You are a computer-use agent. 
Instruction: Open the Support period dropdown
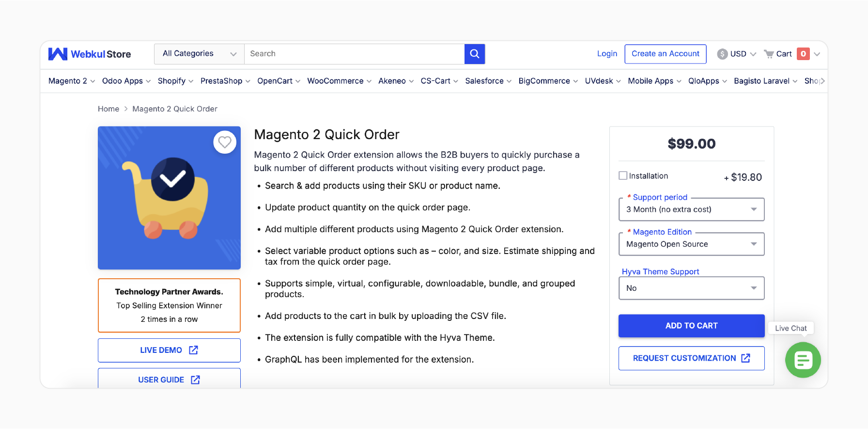coord(691,209)
